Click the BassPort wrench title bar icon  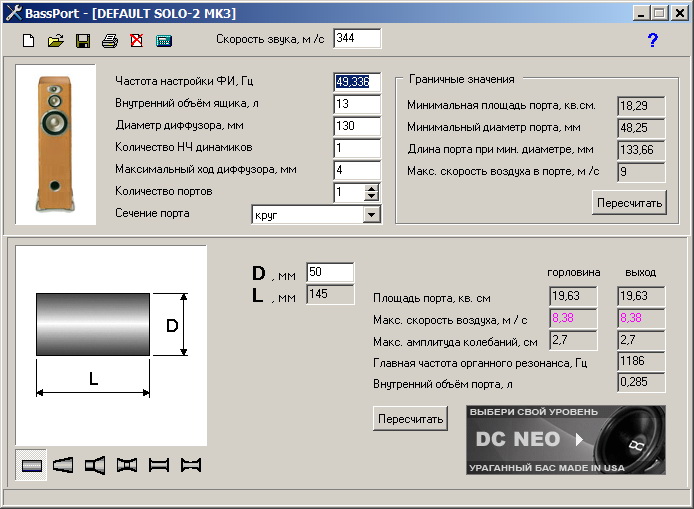(13, 13)
